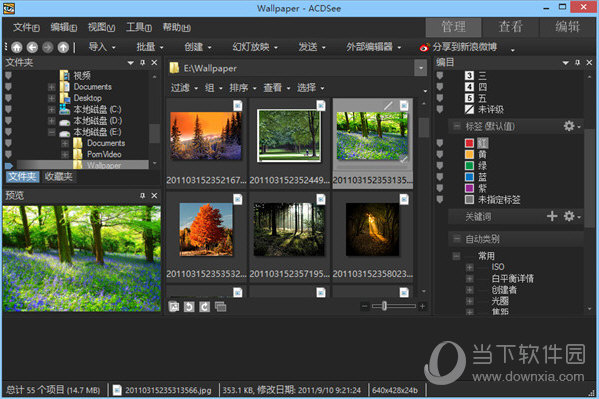Click the stacked windows icon in bottom toolbar
The width and height of the screenshot is (599, 399).
(x=220, y=307)
